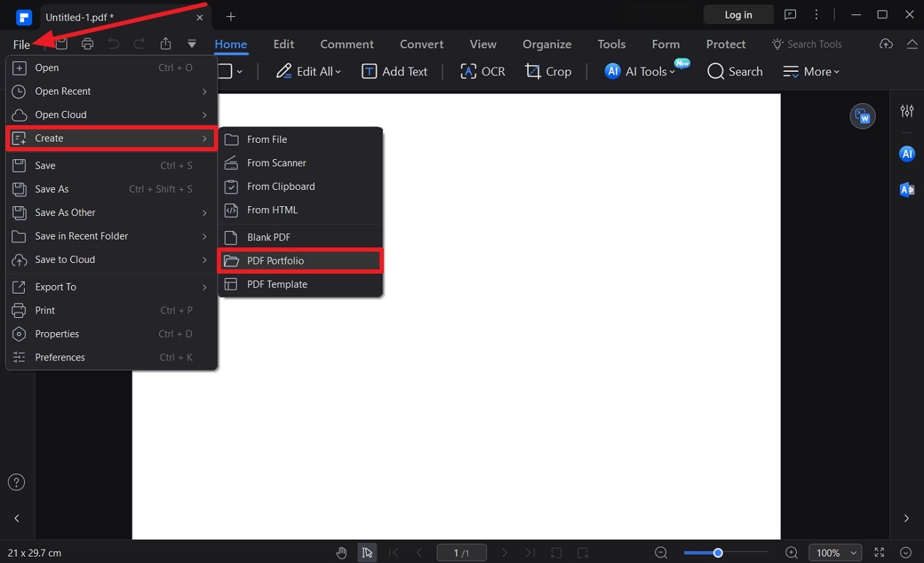924x563 pixels.
Task: Click the undo arrow icon
Action: click(x=114, y=44)
